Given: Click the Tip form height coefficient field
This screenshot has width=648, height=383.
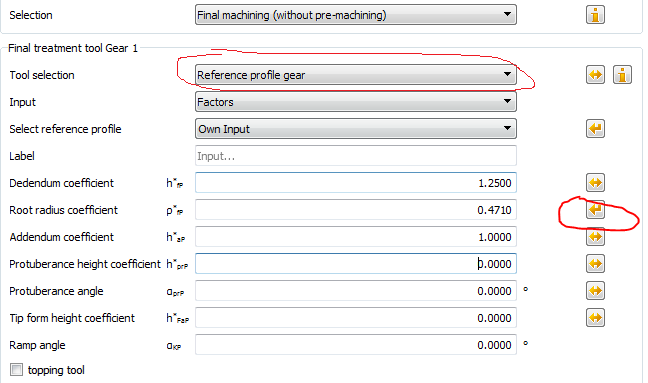Looking at the screenshot, I should [x=356, y=318].
